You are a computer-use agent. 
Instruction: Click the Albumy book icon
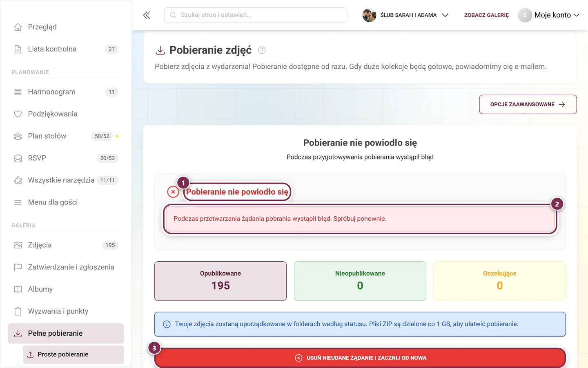click(x=18, y=289)
